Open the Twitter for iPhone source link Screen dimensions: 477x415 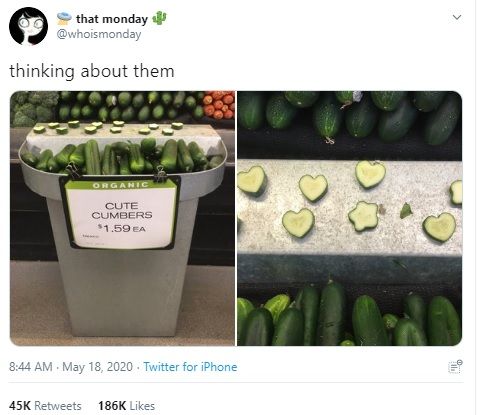[x=190, y=367]
